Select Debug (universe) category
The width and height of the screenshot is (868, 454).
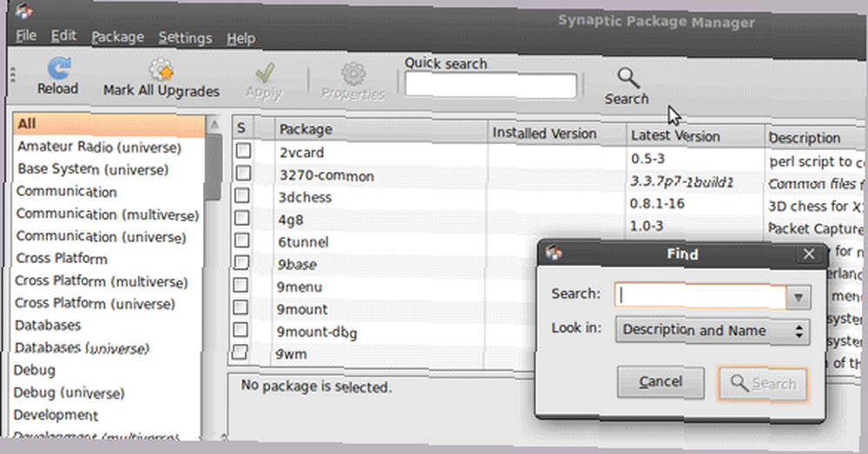69,392
